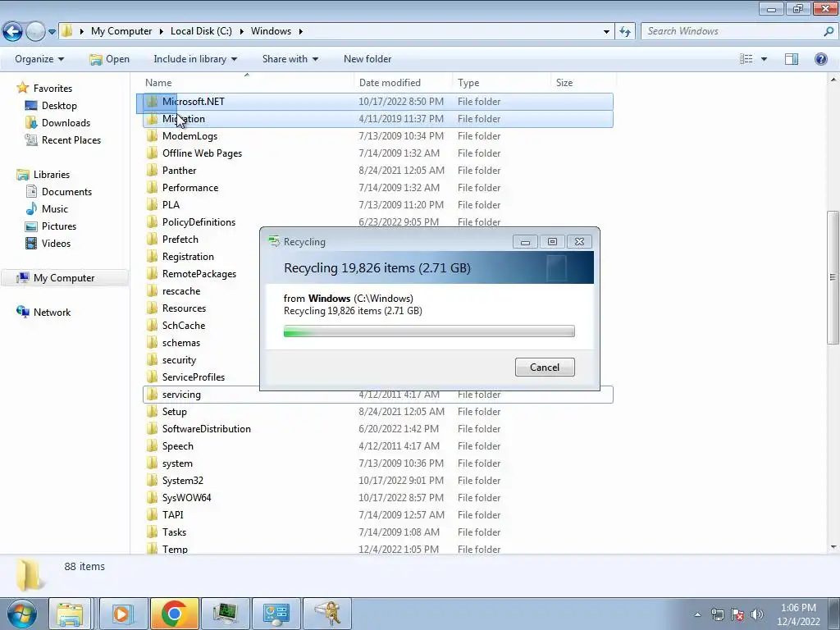Launch Windows Media Player from taskbar
Viewport: 840px width, 630px height.
pos(124,614)
